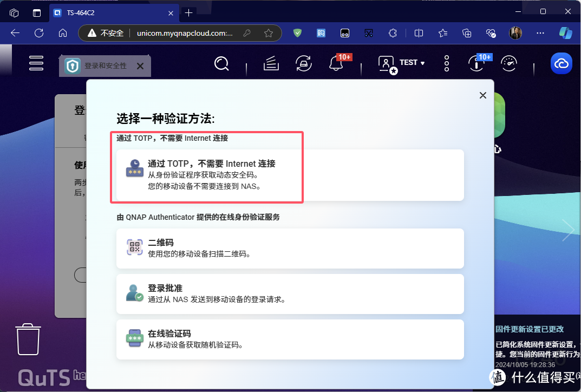Open the hamburger main menu icon

(x=36, y=63)
